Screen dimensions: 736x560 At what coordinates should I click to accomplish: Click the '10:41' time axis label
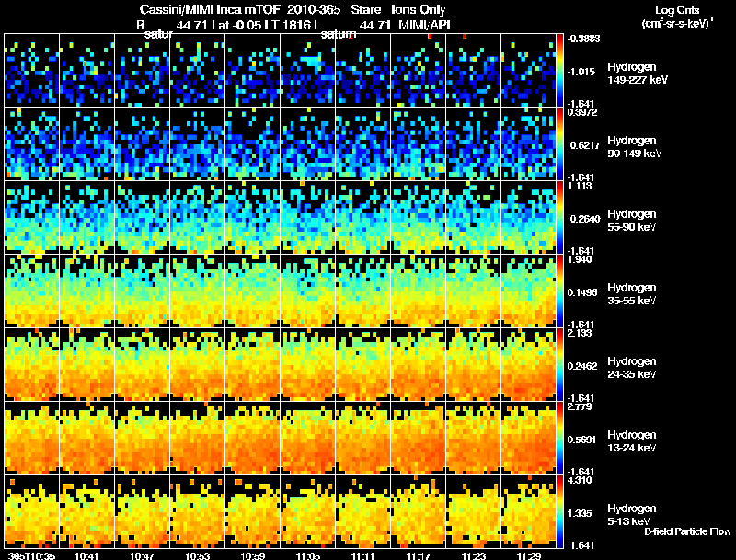click(86, 556)
